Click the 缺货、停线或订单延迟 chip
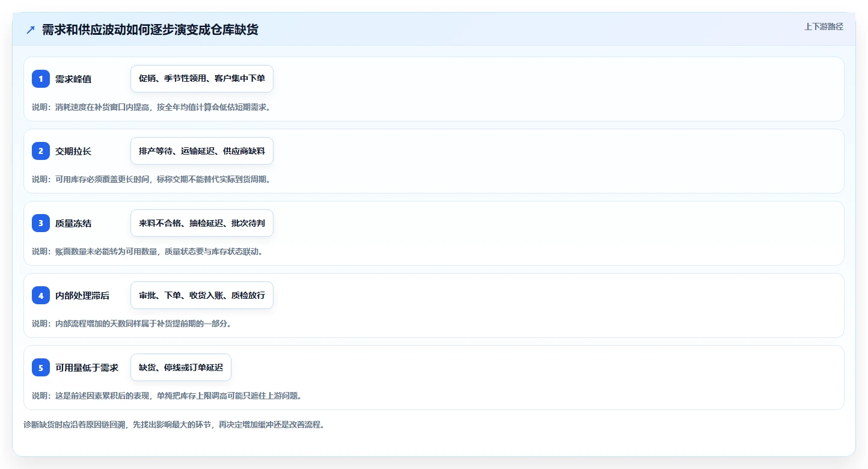The image size is (868, 469). [x=181, y=367]
